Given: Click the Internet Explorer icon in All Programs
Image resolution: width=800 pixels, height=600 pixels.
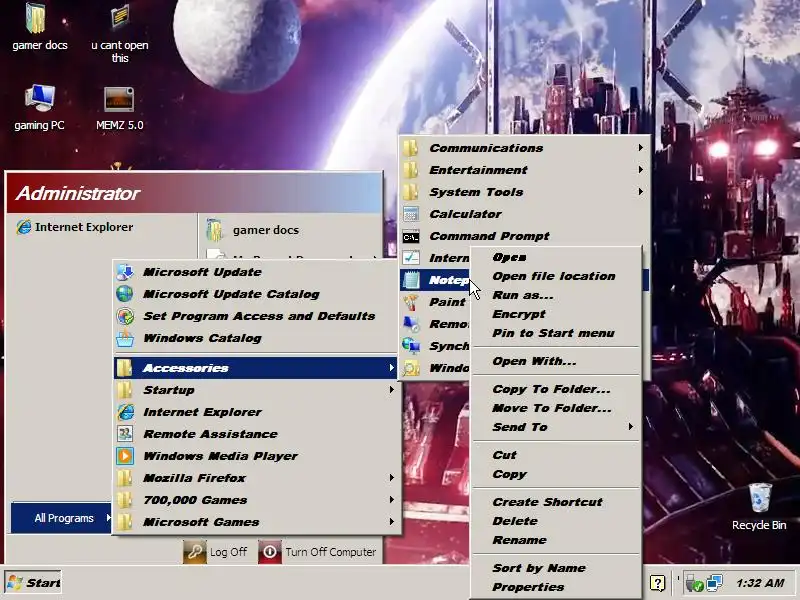Looking at the screenshot, I should point(125,412).
